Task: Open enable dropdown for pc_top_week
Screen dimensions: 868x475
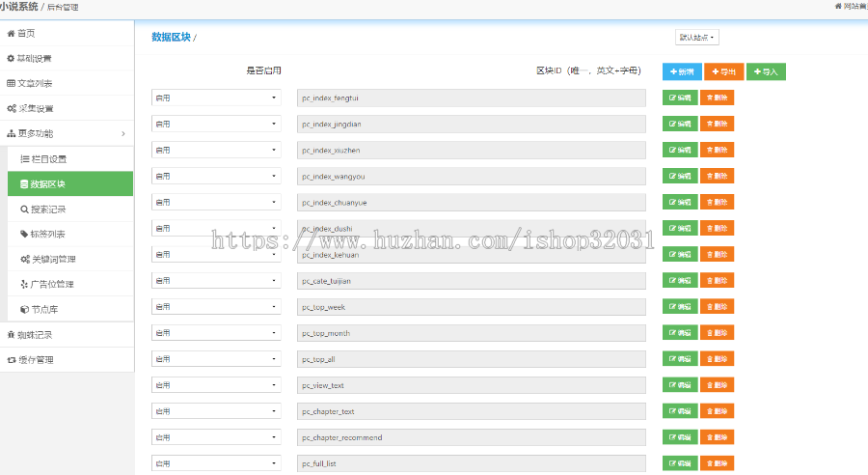Action: [216, 306]
